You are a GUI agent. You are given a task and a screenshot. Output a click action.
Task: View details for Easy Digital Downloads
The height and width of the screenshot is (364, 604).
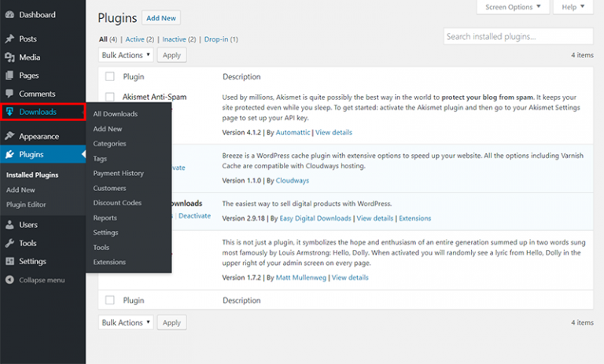(375, 218)
